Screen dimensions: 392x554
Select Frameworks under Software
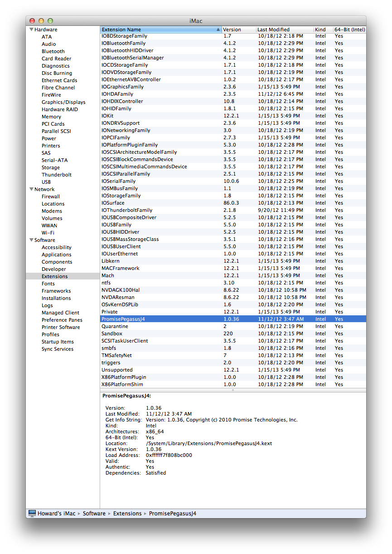click(56, 291)
